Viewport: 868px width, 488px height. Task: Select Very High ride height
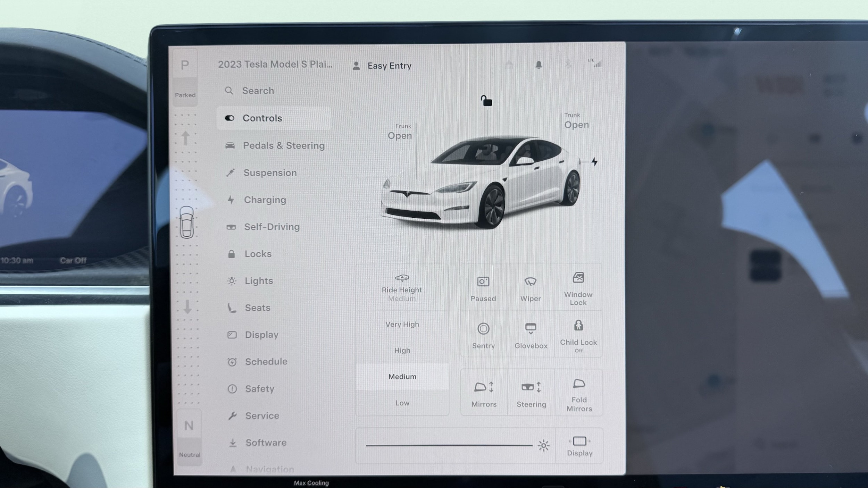click(402, 324)
